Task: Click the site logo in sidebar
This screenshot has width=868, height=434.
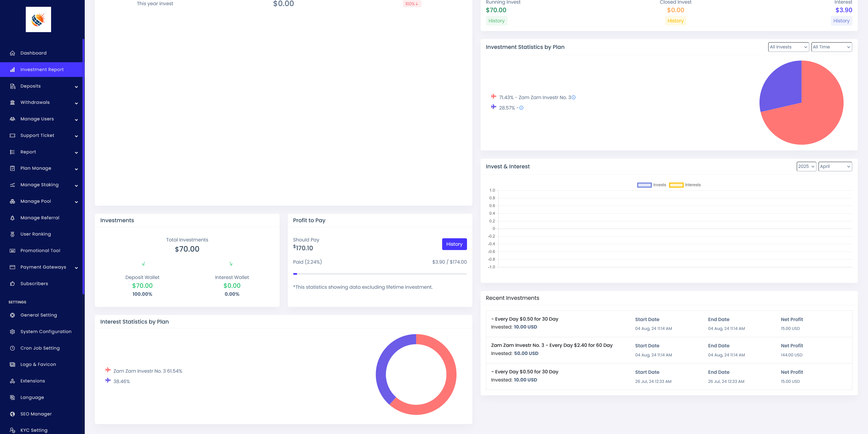Action: pos(38,19)
